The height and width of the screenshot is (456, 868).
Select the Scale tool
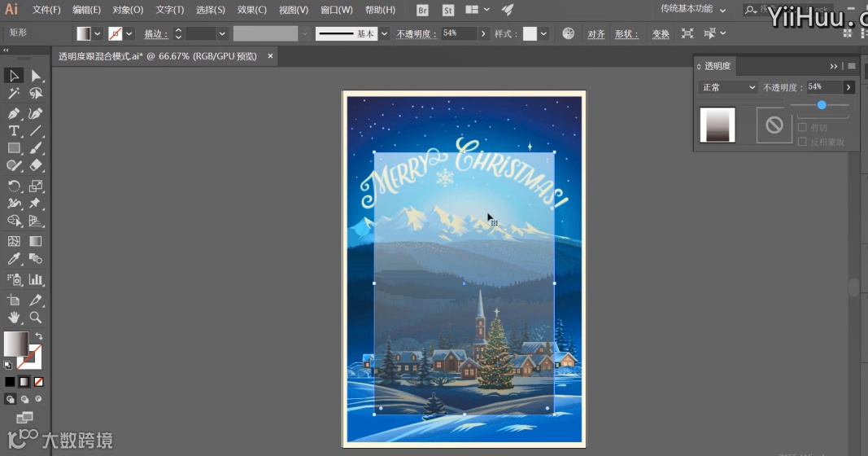pyautogui.click(x=36, y=186)
